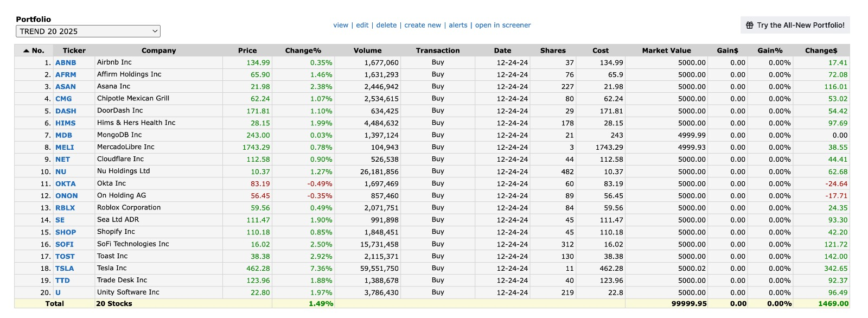Viewport: 868px width, 318px height.
Task: Open ONON ticker link
Action: (67, 196)
